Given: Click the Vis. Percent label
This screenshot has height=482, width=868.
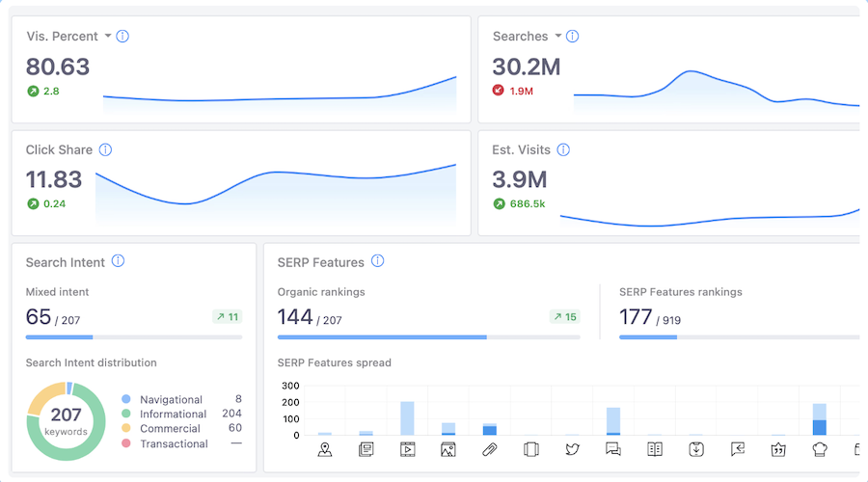Looking at the screenshot, I should (x=62, y=37).
